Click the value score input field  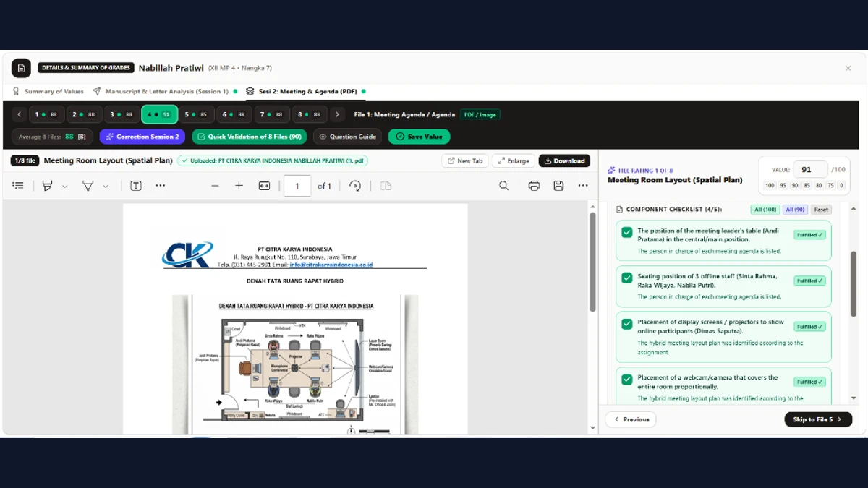pyautogui.click(x=810, y=169)
